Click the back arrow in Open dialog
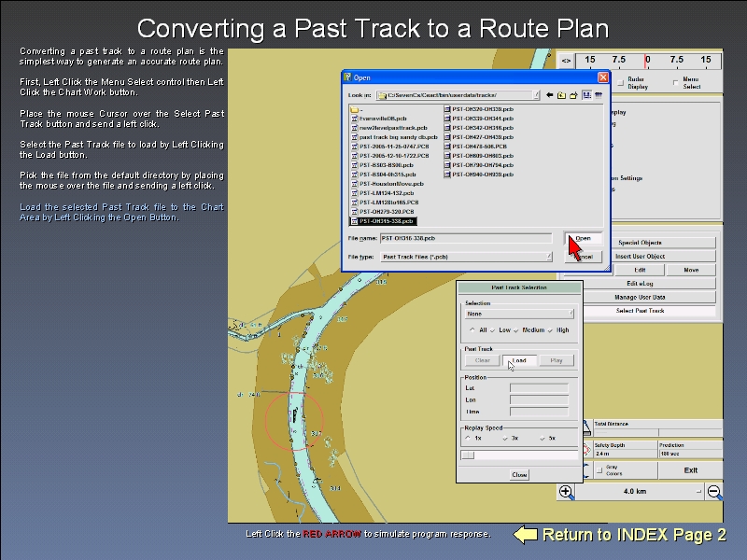The image size is (747, 560). 550,94
